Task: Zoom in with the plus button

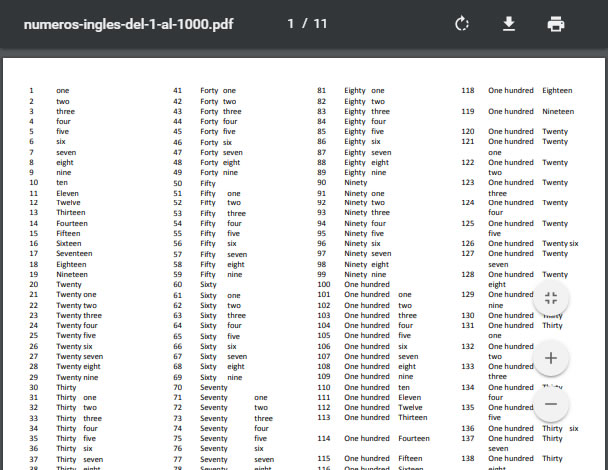Action: (551, 358)
